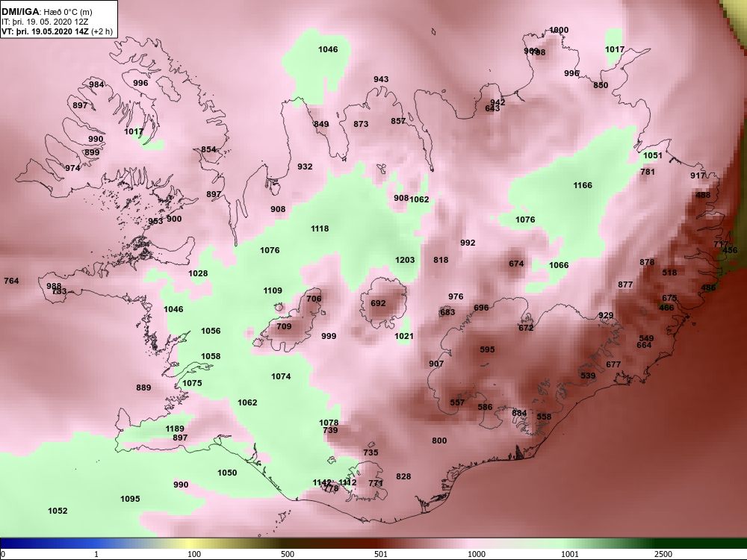Click the 706 value on the glacier
Image resolution: width=747 pixels, height=560 pixels.
pyautogui.click(x=314, y=299)
